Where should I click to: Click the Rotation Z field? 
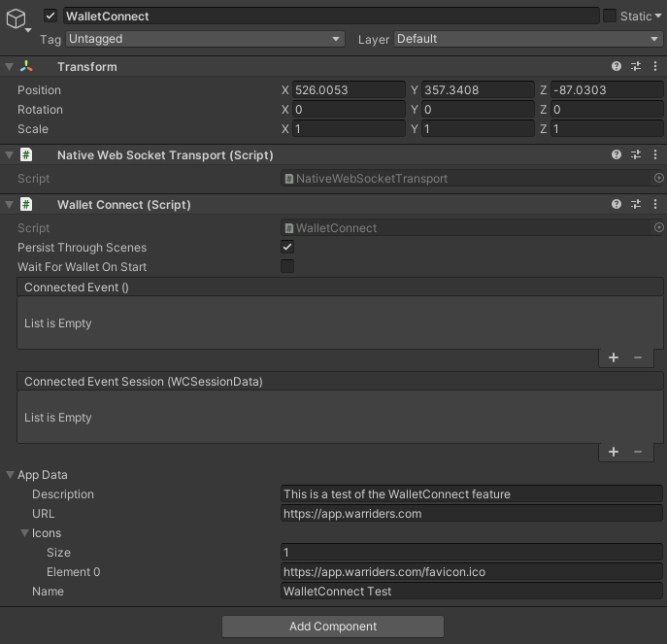tap(607, 110)
